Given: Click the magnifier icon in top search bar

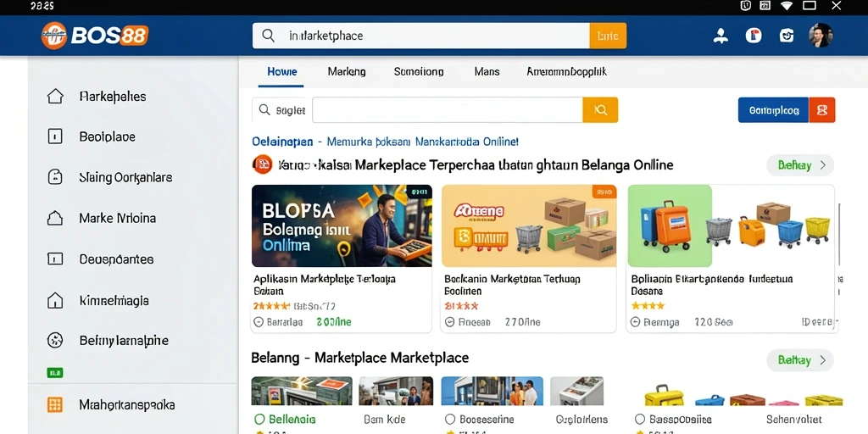Looking at the screenshot, I should tap(269, 36).
